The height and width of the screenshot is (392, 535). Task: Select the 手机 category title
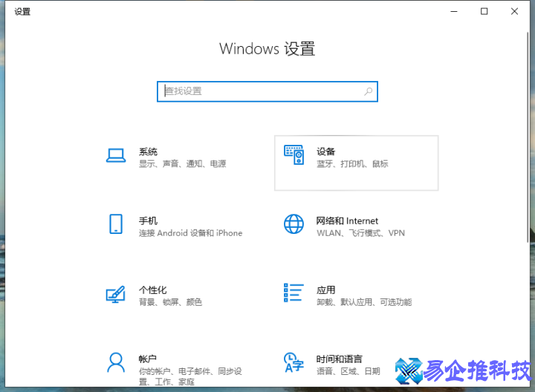click(x=148, y=221)
